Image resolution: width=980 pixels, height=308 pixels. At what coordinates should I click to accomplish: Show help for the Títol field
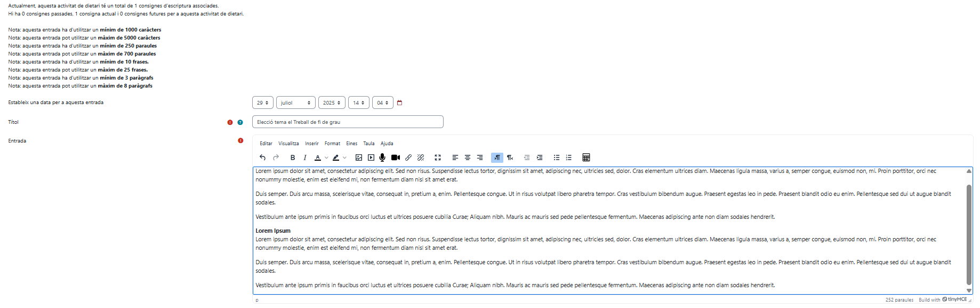(240, 122)
